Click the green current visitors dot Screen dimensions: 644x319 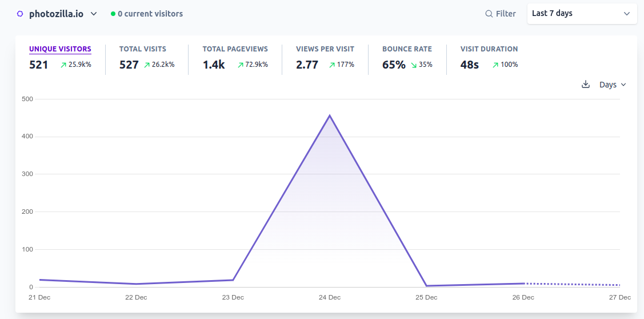tap(113, 14)
